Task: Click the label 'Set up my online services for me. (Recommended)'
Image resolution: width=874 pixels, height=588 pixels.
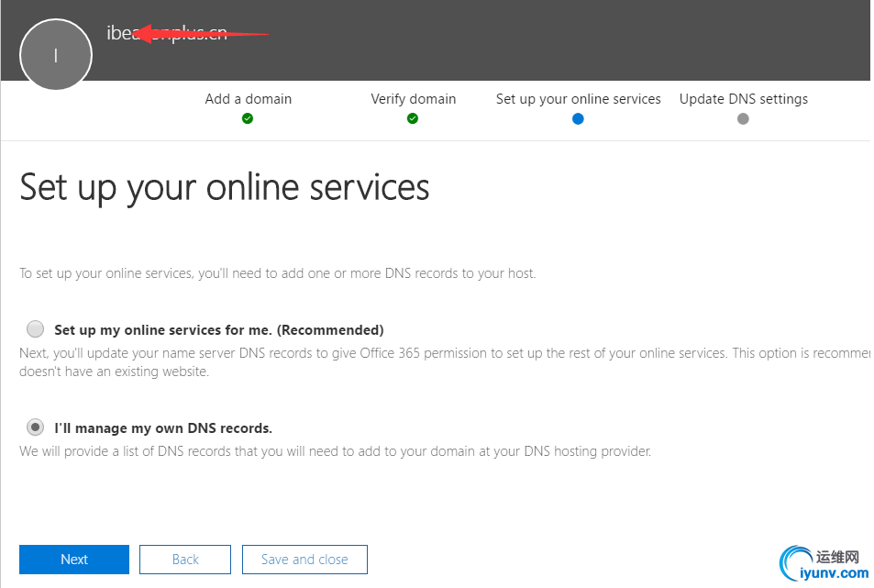Action: point(219,330)
